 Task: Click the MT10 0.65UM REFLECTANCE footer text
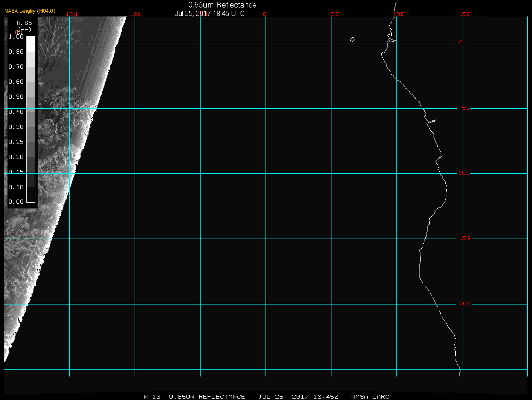(194, 397)
